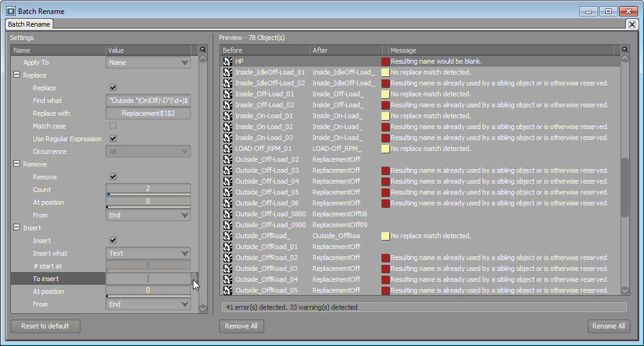Open the Apply To dropdown
The width and height of the screenshot is (644, 346).
pos(148,62)
